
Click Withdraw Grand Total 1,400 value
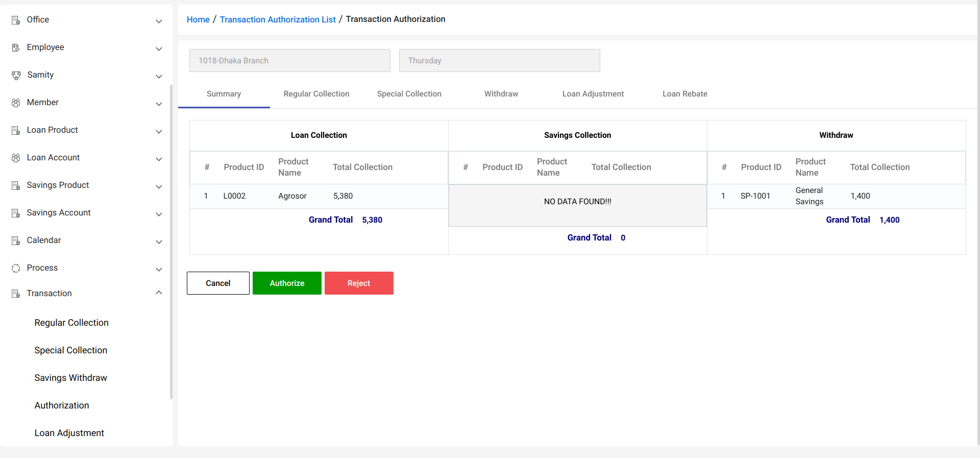(x=890, y=220)
